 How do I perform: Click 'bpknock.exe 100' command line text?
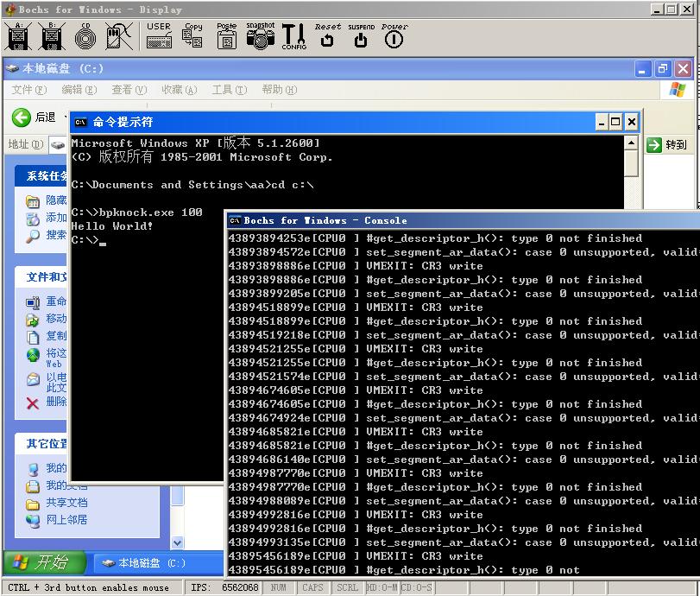coord(151,212)
